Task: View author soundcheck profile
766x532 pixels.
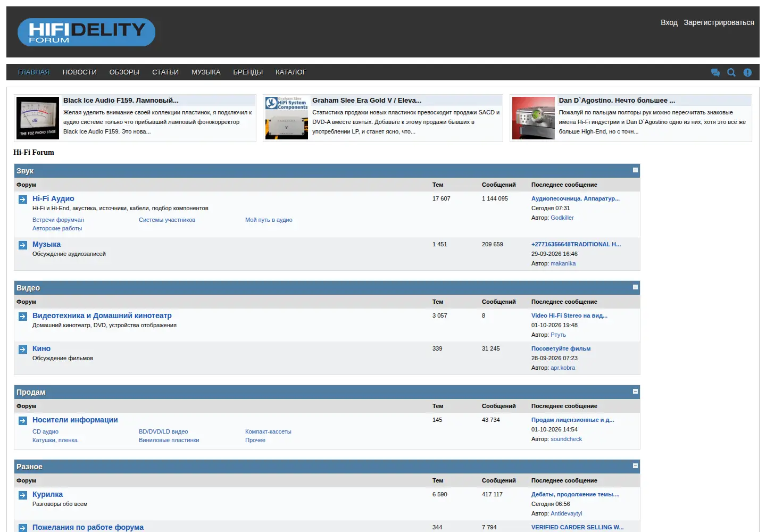Action: pyautogui.click(x=566, y=439)
